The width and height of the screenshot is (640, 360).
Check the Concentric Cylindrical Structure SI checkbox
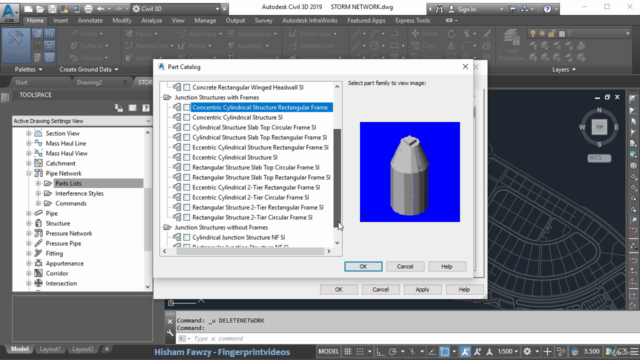click(x=187, y=118)
